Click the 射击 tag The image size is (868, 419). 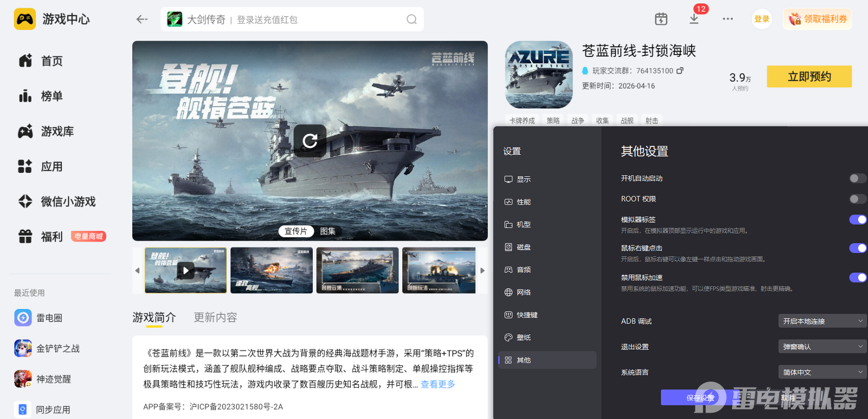[652, 120]
